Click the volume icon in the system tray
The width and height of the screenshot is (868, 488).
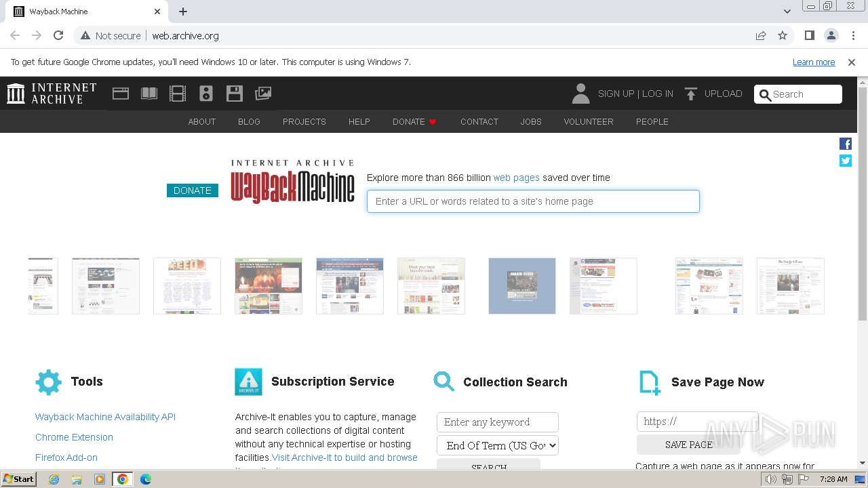click(771, 479)
